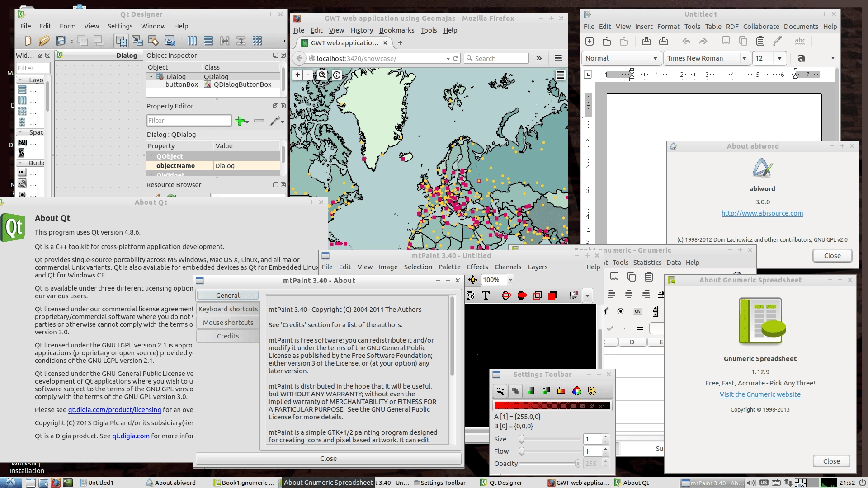This screenshot has width=868, height=488.
Task: Collapse the Layouts group in Widget Box
Action: 20,80
